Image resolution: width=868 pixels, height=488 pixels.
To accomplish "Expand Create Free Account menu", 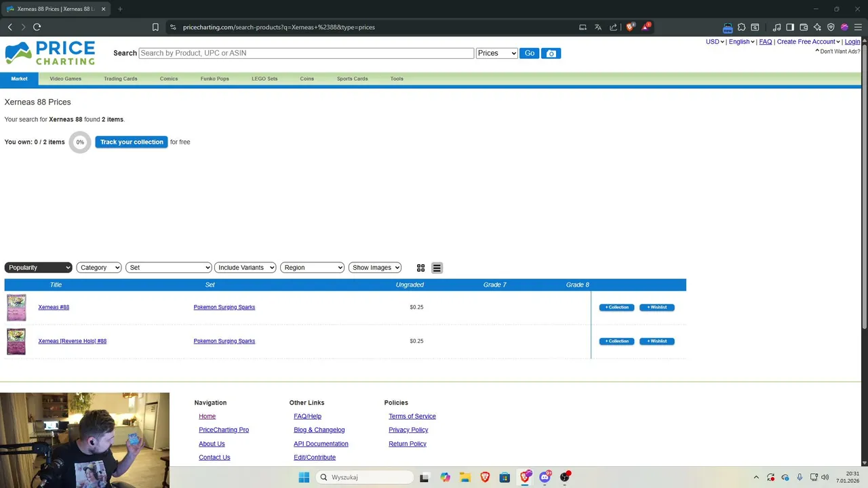I will (x=808, y=42).
